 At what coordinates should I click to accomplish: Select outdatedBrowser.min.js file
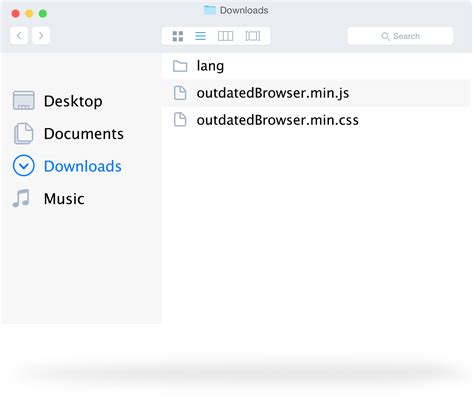[x=316, y=93]
